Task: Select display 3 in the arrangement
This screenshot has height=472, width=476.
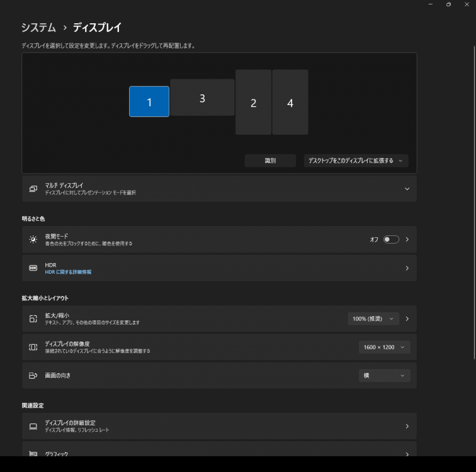Action: tap(202, 98)
